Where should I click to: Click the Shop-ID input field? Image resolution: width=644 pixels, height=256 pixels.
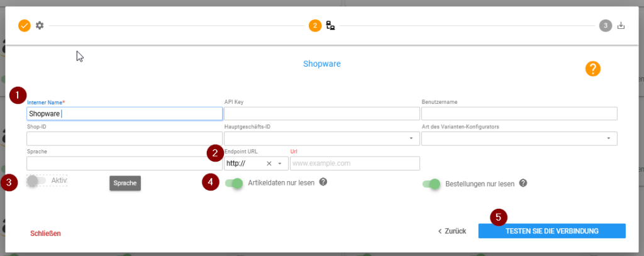(x=125, y=138)
